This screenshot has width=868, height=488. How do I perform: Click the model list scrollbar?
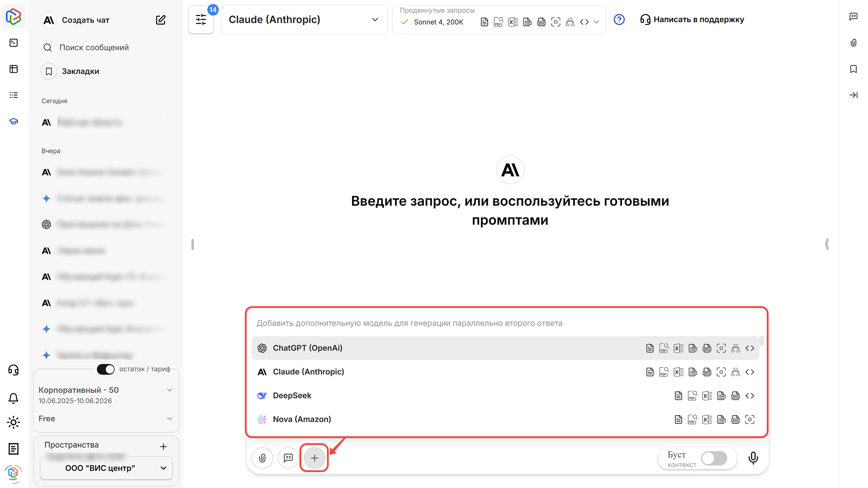point(762,341)
